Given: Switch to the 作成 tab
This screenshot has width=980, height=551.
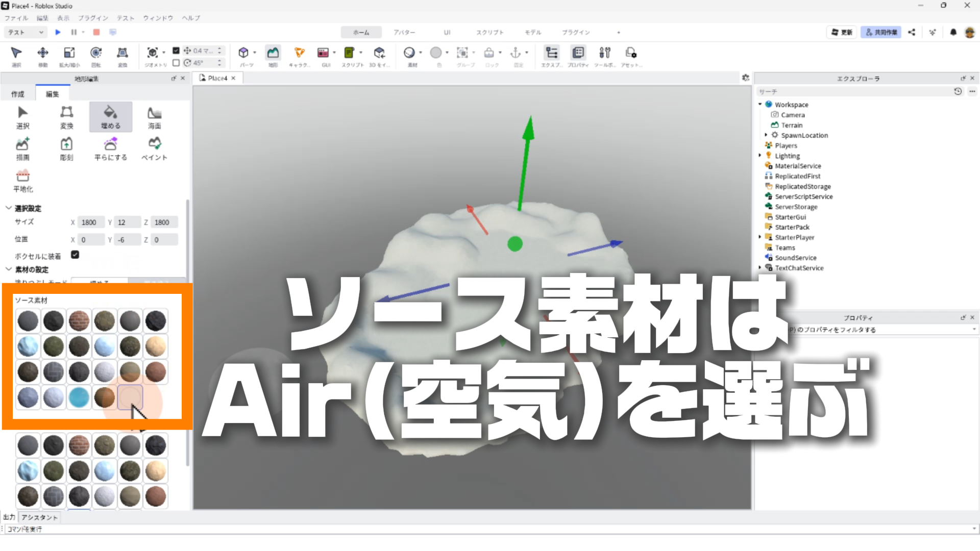Looking at the screenshot, I should click(18, 94).
